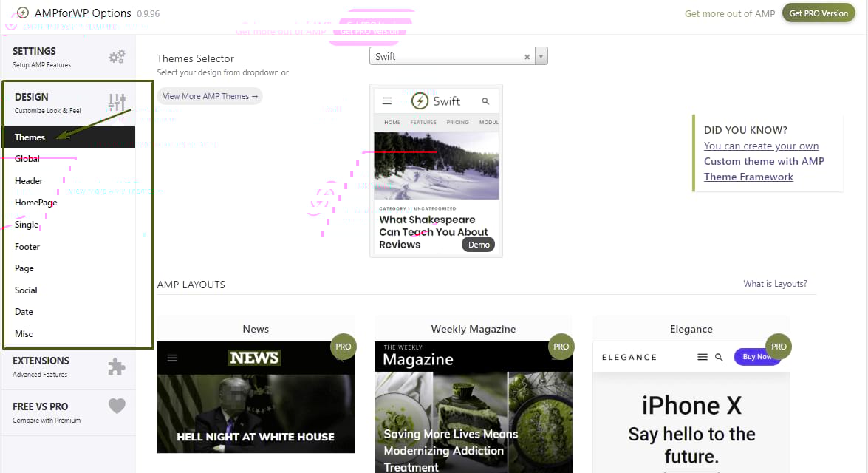
Task: Open the hamburger menu in Swift preview
Action: (x=387, y=101)
